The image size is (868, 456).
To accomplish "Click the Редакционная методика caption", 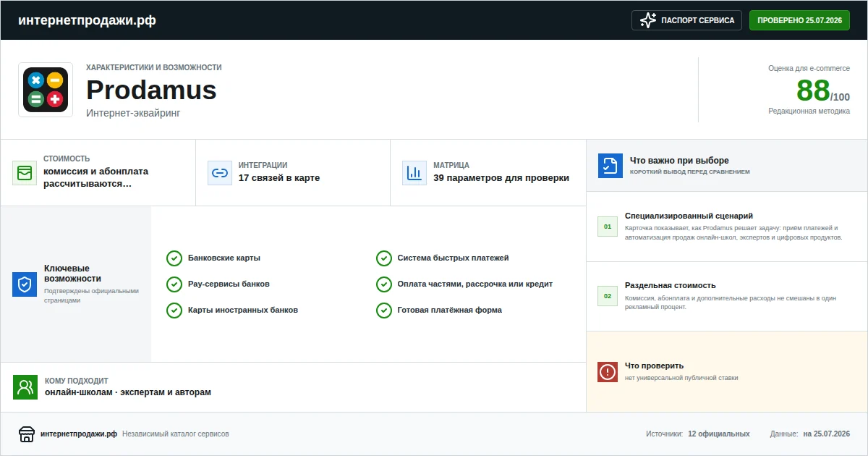I will coord(809,111).
